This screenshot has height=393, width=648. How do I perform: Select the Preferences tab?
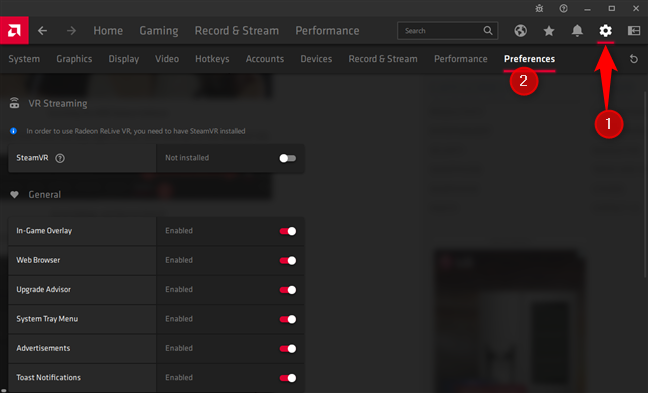529,59
